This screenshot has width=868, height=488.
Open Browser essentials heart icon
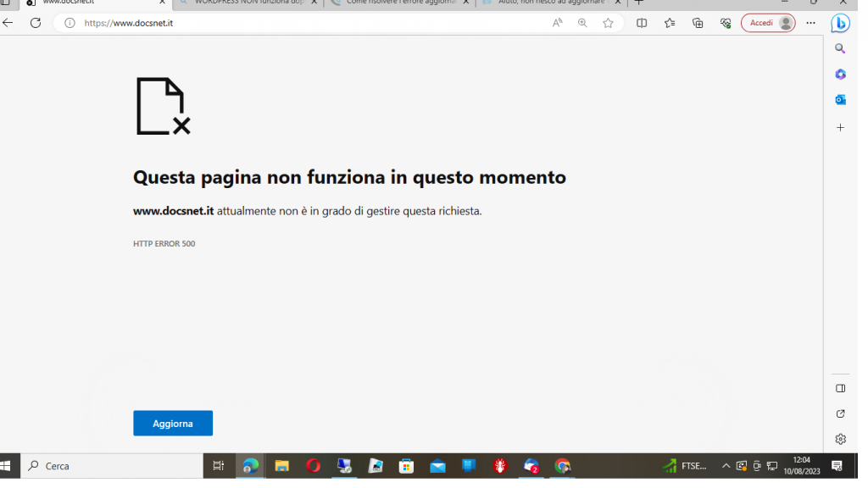pyautogui.click(x=726, y=23)
